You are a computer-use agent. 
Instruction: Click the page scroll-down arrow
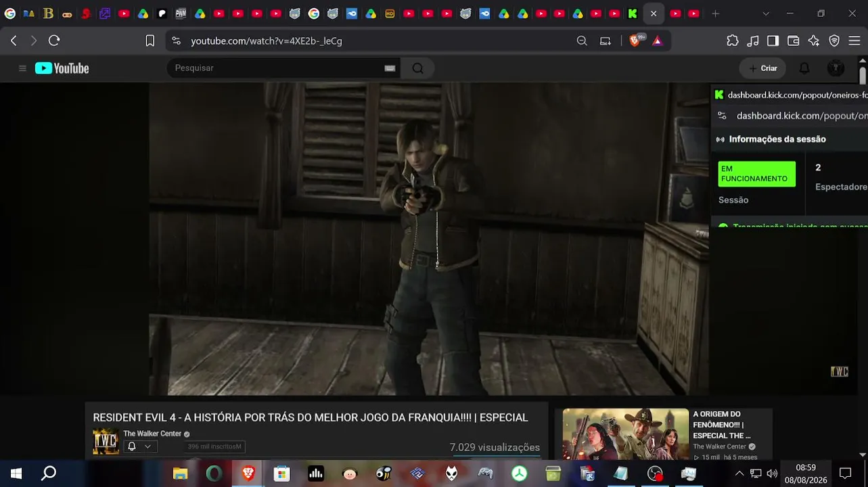863,455
